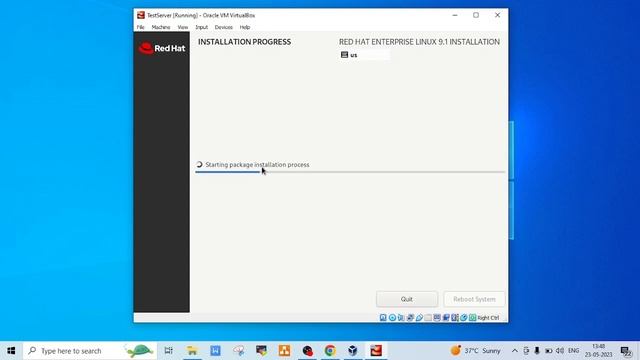640x360 pixels.
Task: Open the Input menu
Action: [201, 27]
